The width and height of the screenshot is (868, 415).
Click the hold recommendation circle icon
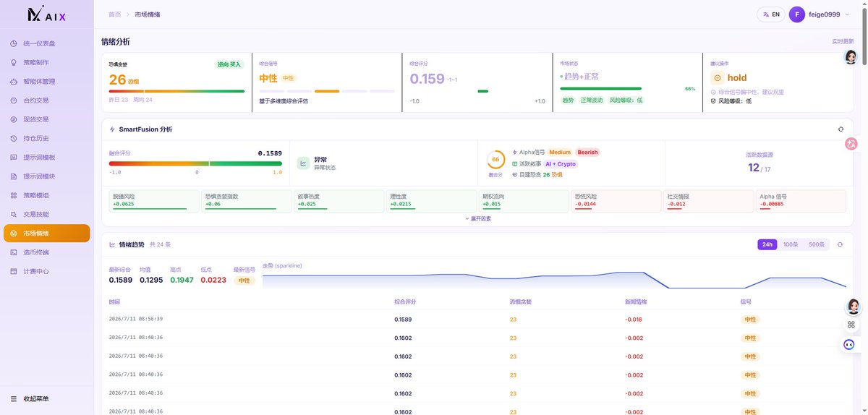[717, 77]
